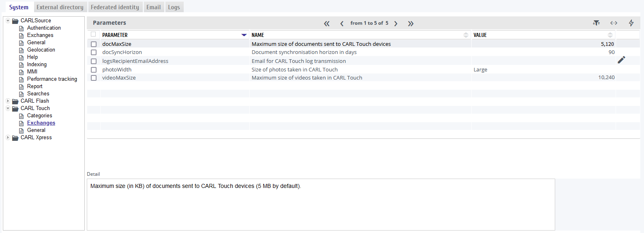Check the docMaxSize row checkbox

(x=94, y=44)
